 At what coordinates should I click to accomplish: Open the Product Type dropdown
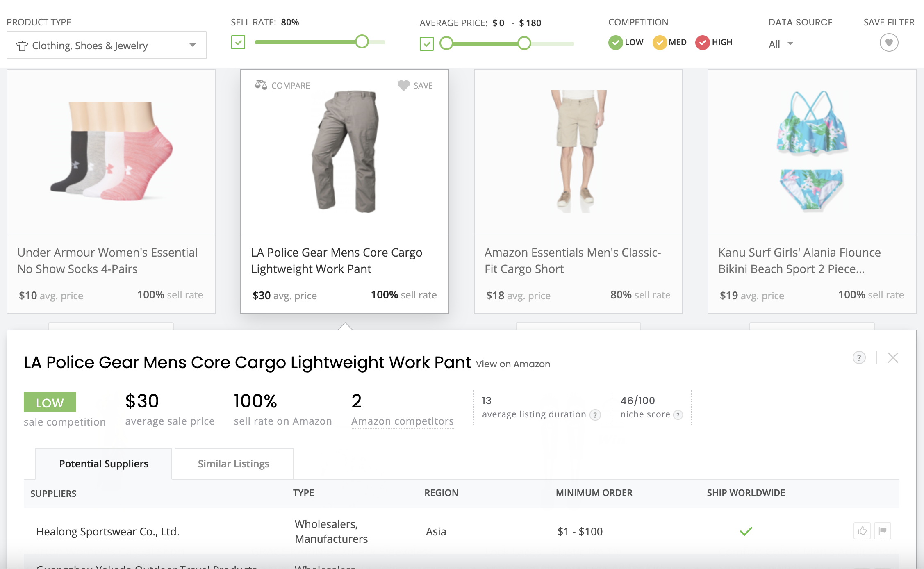pyautogui.click(x=107, y=45)
